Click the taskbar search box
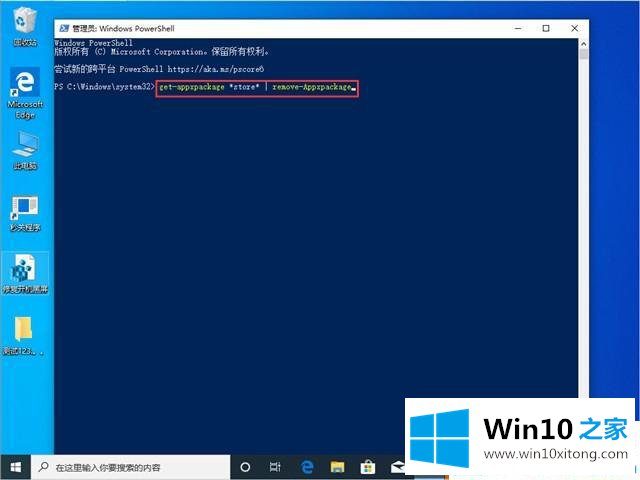 (x=131, y=467)
